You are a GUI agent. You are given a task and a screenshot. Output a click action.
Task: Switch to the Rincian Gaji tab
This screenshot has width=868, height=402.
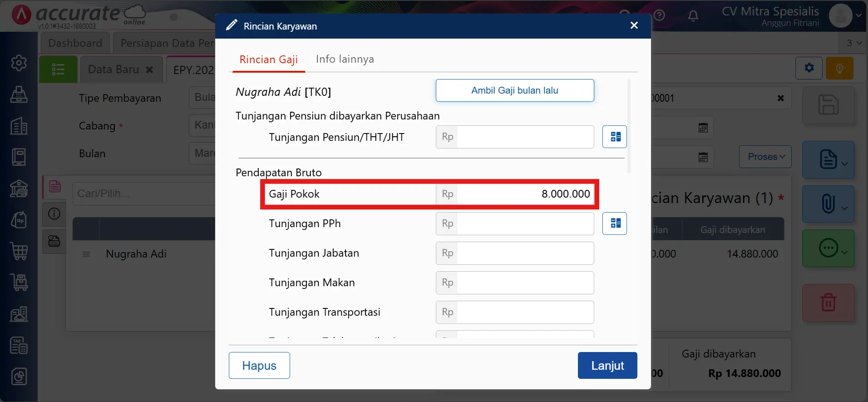269,60
